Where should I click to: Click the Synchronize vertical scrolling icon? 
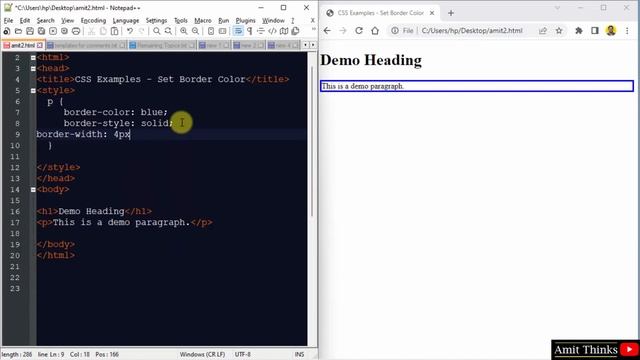211,31
